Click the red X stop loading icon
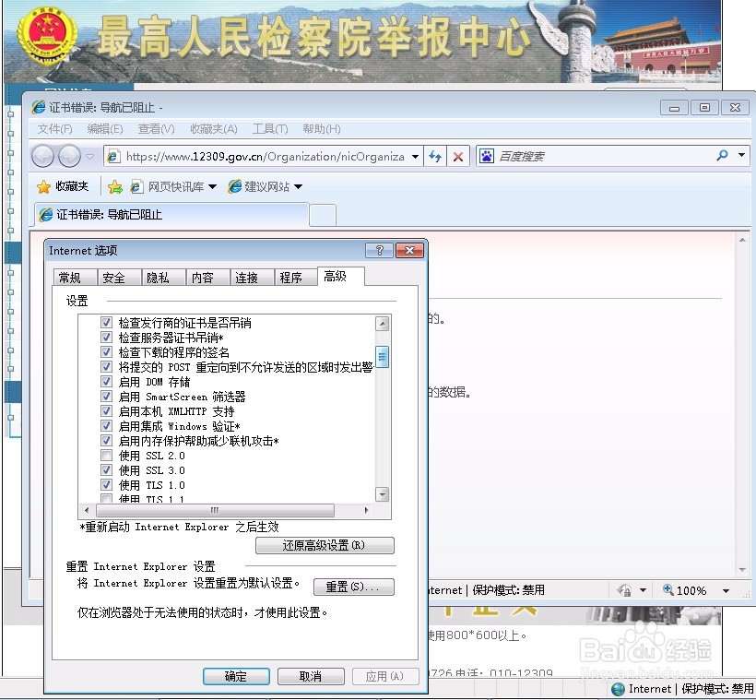 pos(458,156)
